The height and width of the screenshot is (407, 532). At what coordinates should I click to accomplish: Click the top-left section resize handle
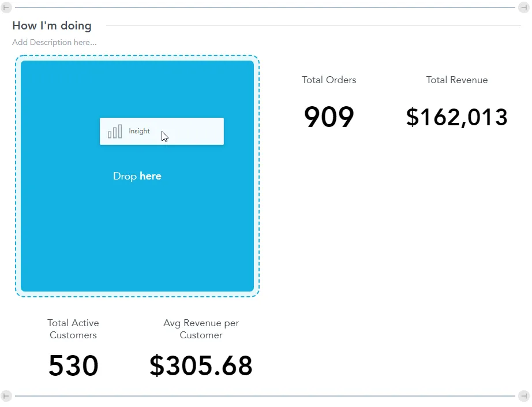coord(7,8)
